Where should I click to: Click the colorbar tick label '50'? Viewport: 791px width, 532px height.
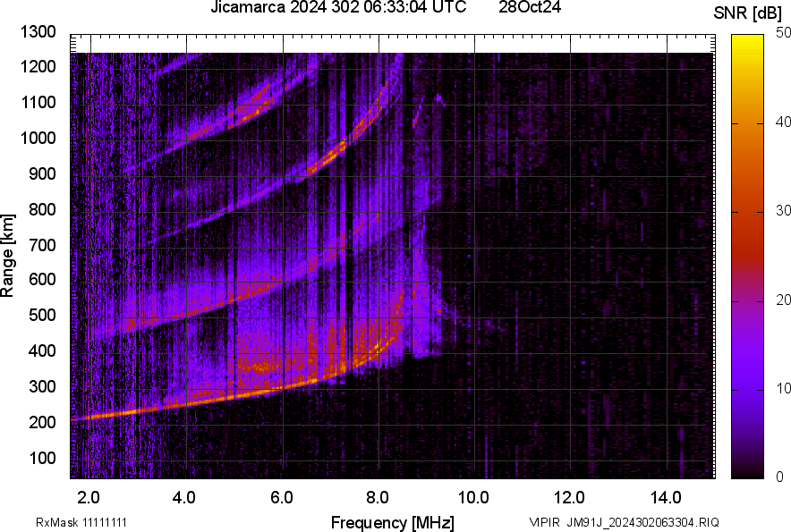click(x=784, y=33)
